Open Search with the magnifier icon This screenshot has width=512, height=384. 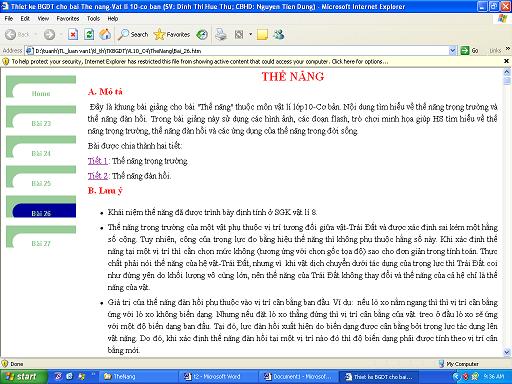coord(133,34)
